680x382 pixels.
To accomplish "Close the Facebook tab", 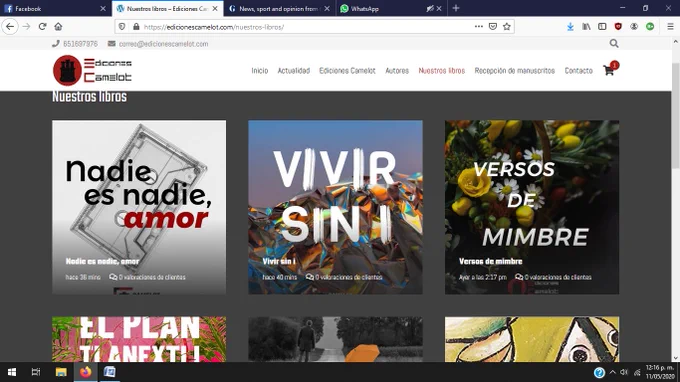I will 103,9.
